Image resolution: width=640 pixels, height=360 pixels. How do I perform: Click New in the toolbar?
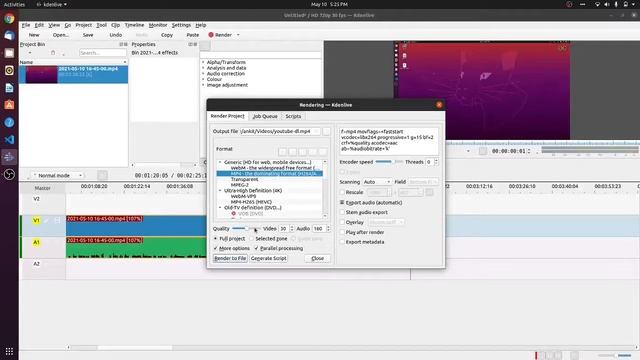pyautogui.click(x=34, y=35)
